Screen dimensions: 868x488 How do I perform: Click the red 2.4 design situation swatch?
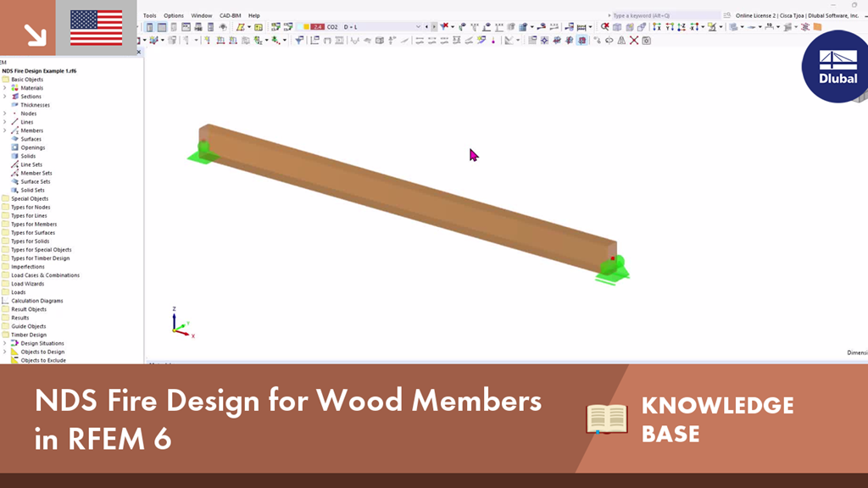(317, 26)
